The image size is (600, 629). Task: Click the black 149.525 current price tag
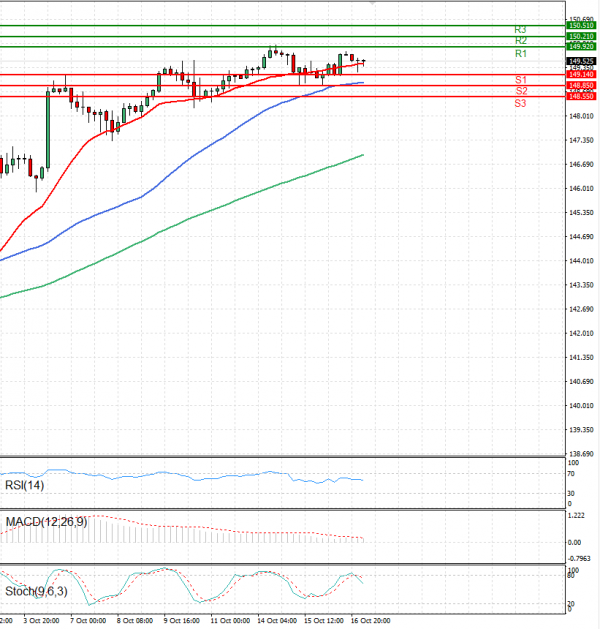(581, 61)
